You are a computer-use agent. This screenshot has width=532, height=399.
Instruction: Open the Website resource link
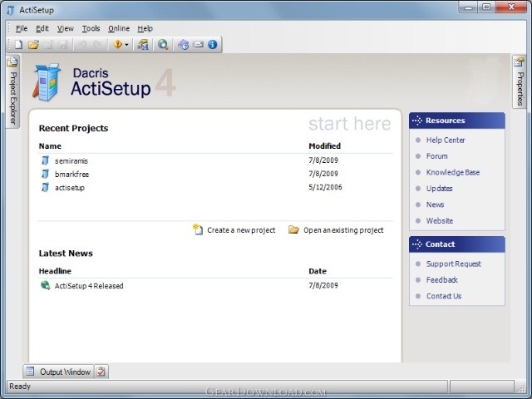[440, 221]
